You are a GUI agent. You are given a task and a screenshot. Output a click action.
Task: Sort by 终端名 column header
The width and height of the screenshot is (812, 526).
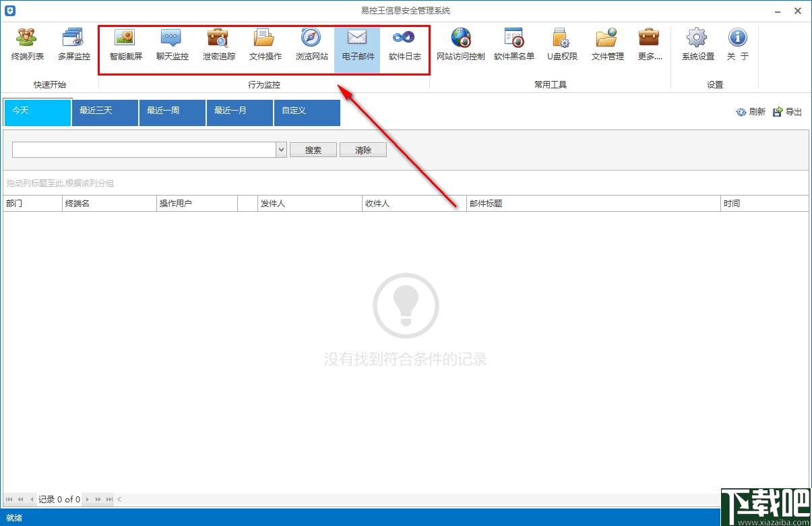109,204
